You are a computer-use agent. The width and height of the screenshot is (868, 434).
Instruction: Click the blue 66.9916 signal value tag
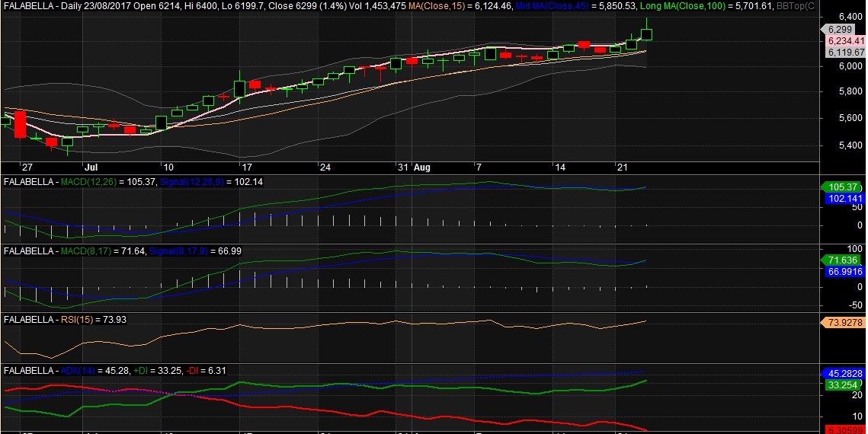pyautogui.click(x=845, y=271)
